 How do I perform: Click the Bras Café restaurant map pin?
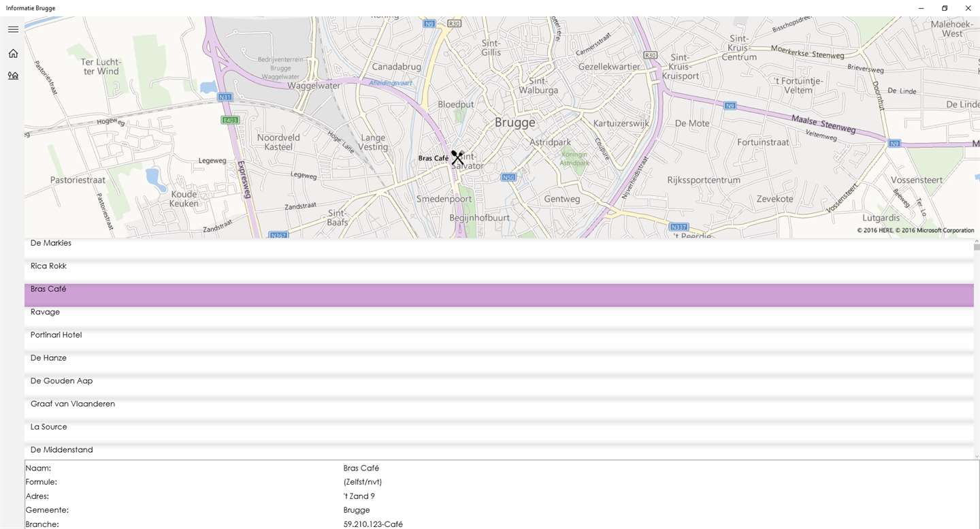click(457, 158)
